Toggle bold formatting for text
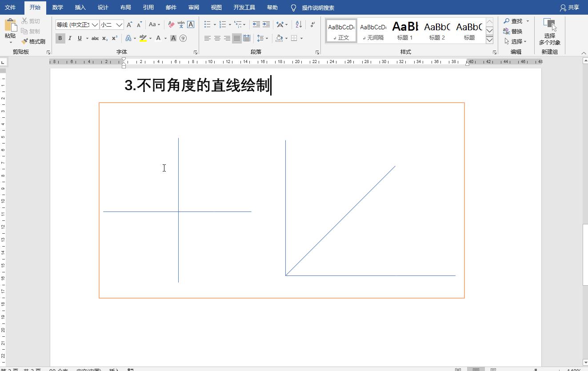 pyautogui.click(x=60, y=38)
